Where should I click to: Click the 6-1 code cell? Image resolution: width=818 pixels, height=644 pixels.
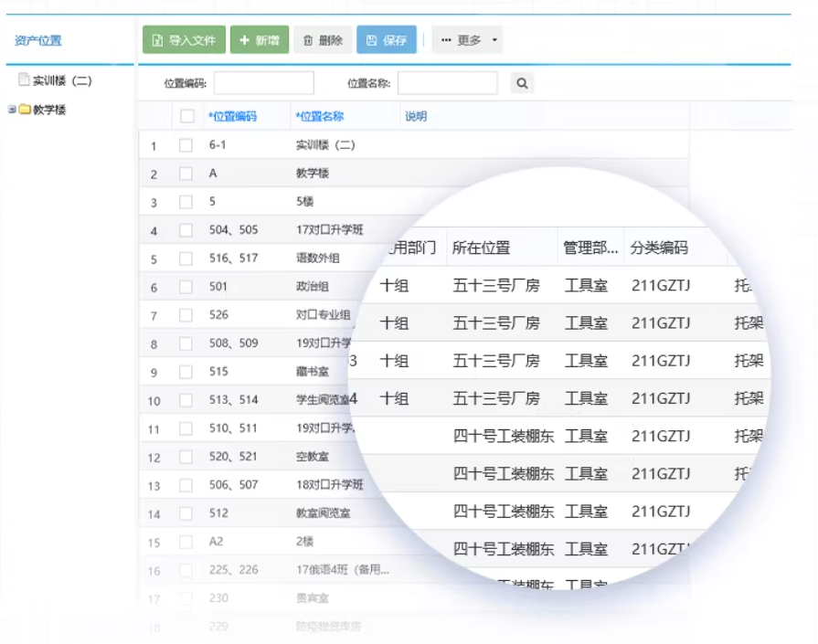(x=218, y=144)
